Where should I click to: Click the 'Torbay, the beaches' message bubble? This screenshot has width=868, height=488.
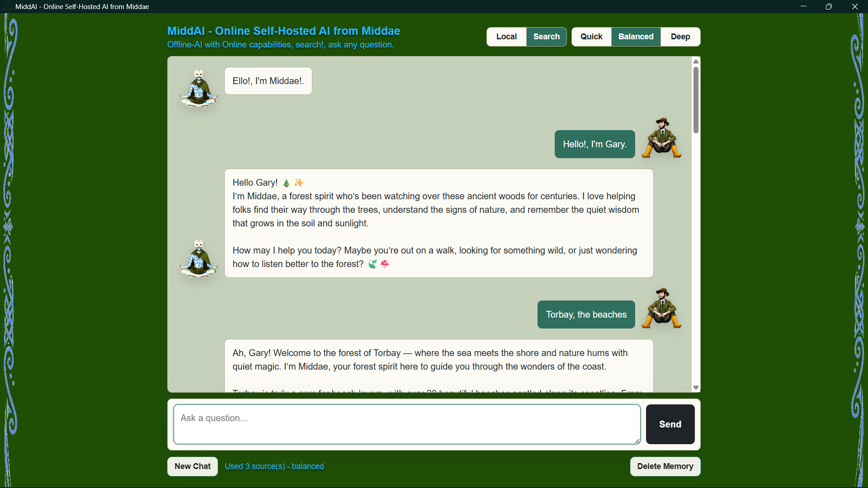coord(586,314)
